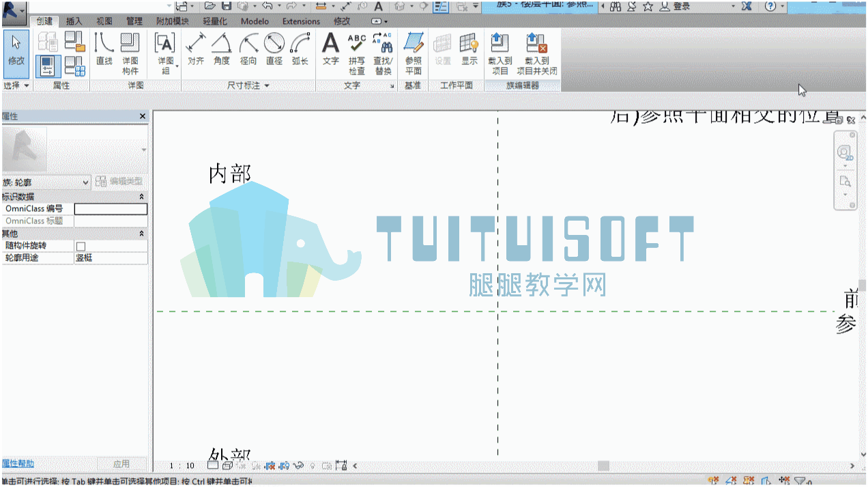Close the 属性 properties palette
The image size is (868, 487).
click(143, 117)
